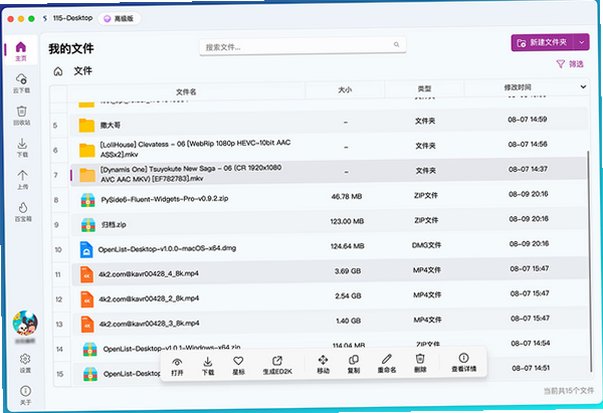Viewport: 603px width, 413px height.
Task: Click in the 搜索文件 search field
Action: [303, 47]
